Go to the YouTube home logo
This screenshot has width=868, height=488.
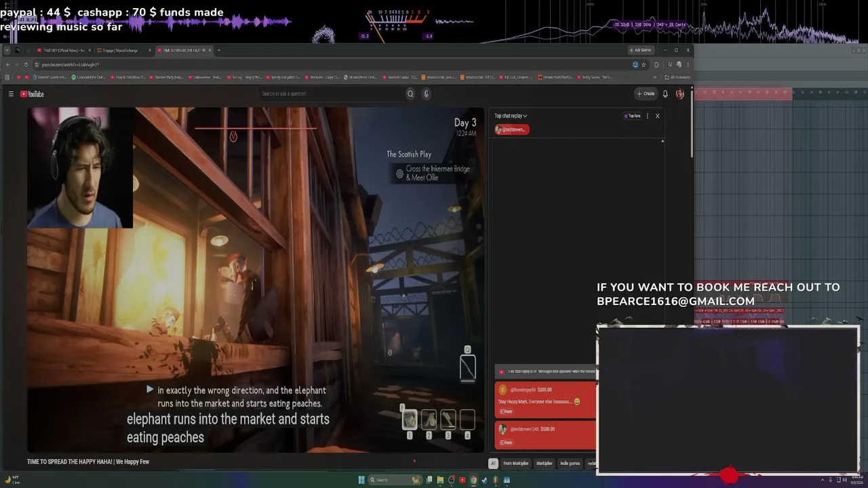click(32, 94)
